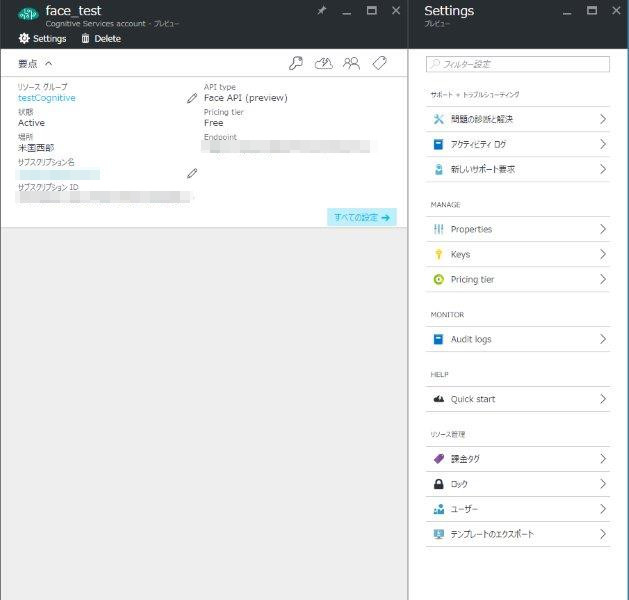Click the cloud icon beside Quick start
This screenshot has width=629, height=600.
tap(439, 399)
